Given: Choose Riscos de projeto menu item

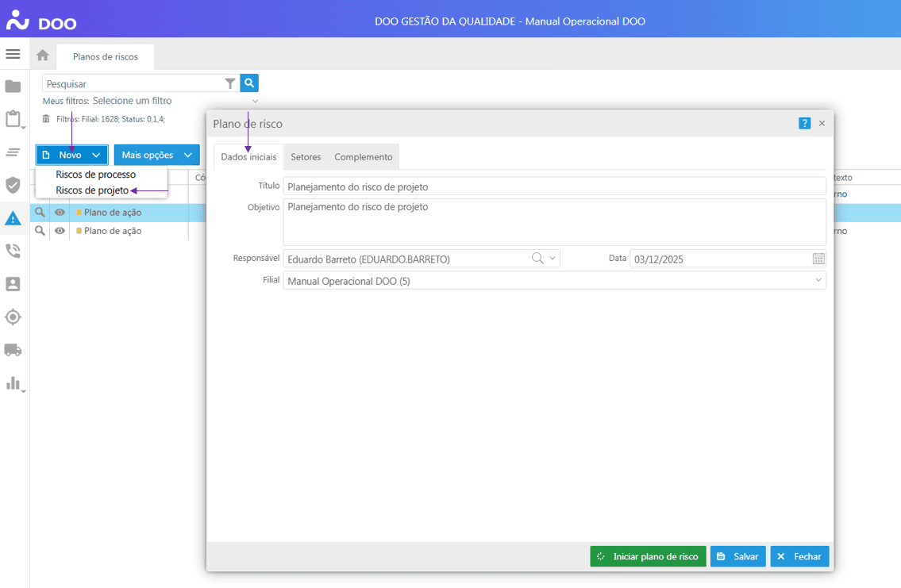Looking at the screenshot, I should [92, 190].
